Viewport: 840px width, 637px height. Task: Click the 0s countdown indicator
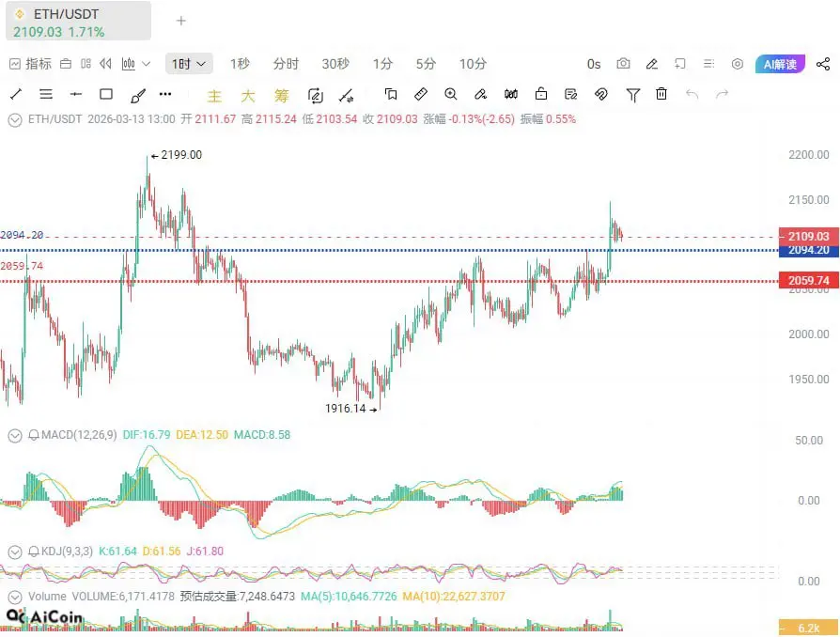[x=594, y=64]
